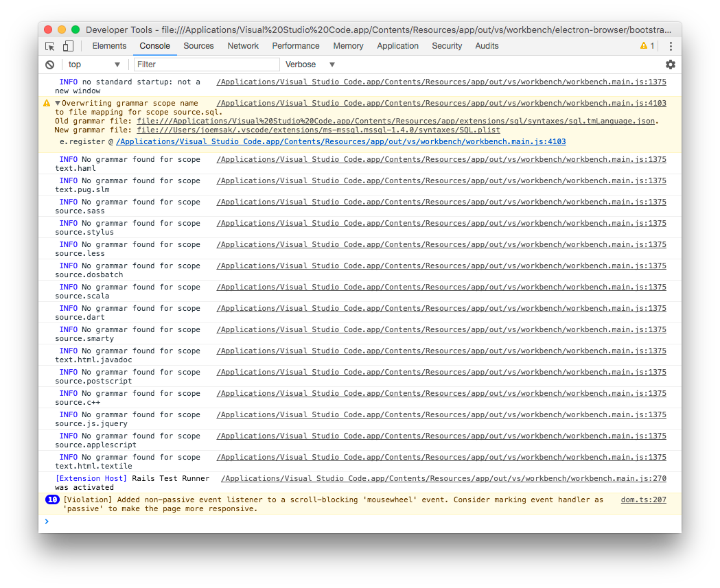Click the yellow warning triangle on grammar message

point(47,102)
